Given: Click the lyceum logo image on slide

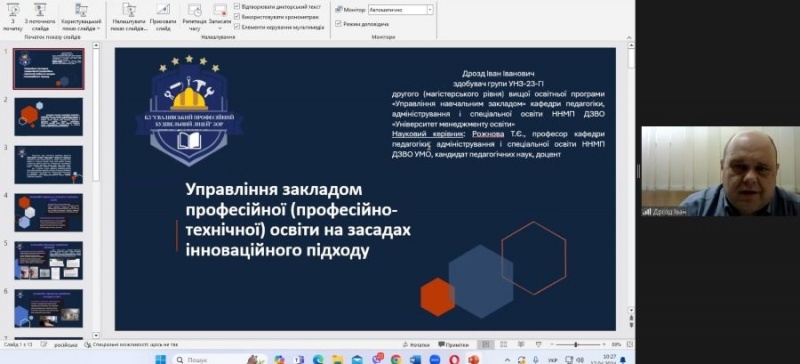Looking at the screenshot, I should 189,111.
